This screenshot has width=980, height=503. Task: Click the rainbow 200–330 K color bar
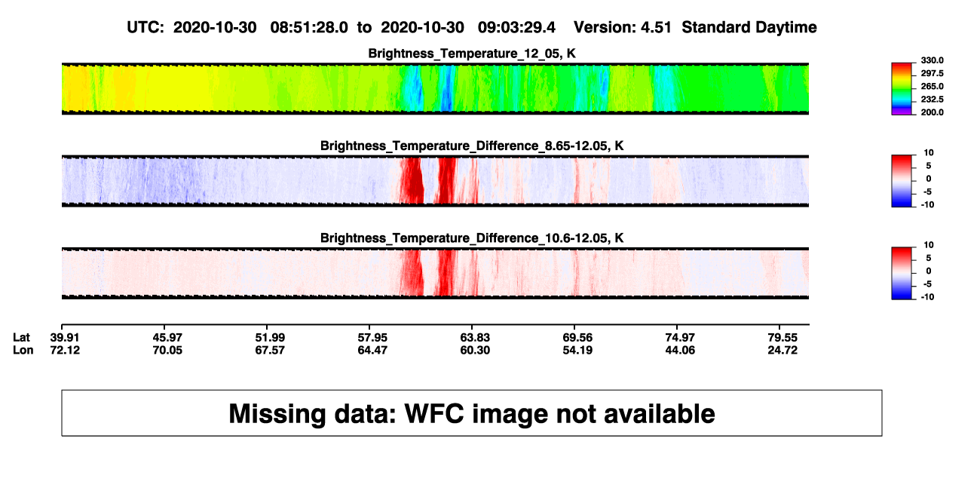coord(902,88)
